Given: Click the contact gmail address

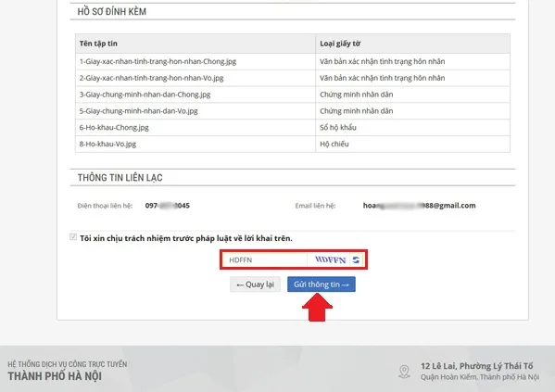Looking at the screenshot, I should tap(419, 206).
